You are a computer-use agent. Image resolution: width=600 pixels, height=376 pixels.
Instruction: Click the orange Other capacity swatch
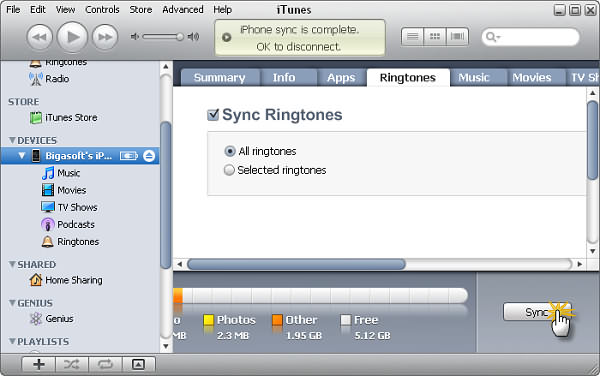277,320
